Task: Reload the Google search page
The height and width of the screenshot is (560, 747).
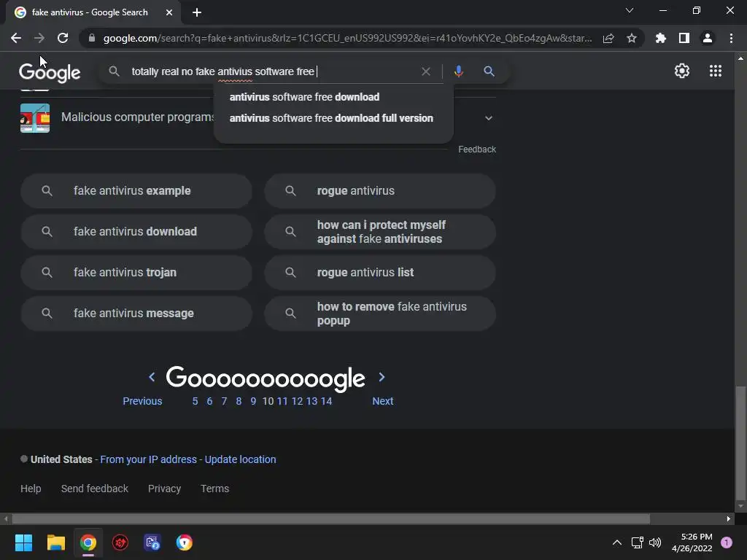Action: 63,38
